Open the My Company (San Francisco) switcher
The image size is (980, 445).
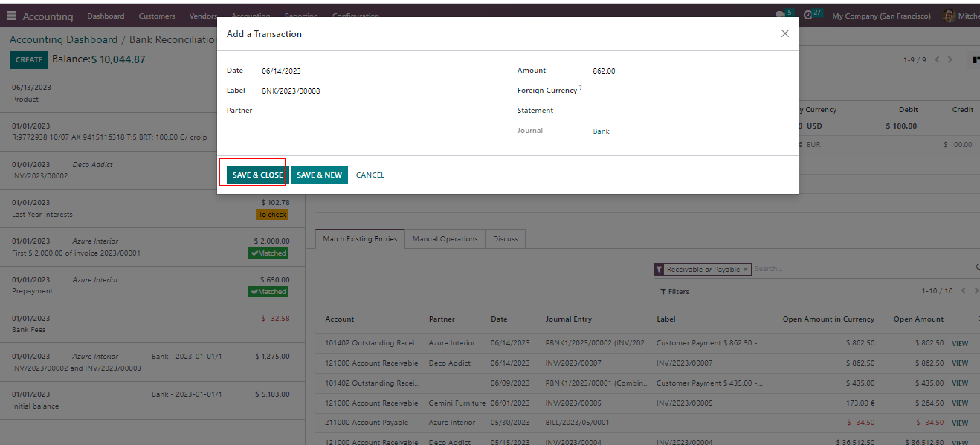click(x=881, y=16)
